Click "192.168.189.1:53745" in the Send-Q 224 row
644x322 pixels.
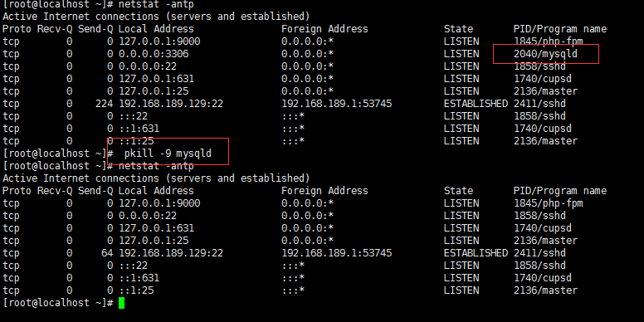336,104
